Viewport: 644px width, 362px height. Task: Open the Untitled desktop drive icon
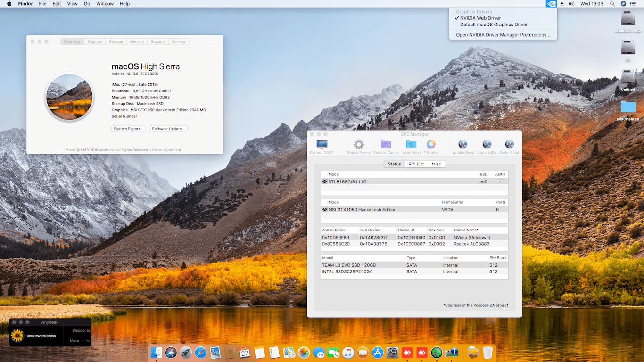click(628, 77)
